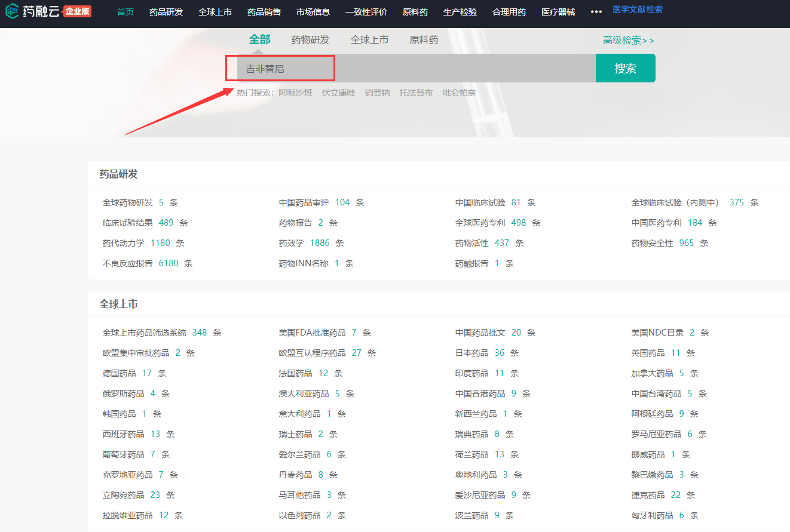Choose the 原料药 search tab
The image size is (790, 532).
424,40
